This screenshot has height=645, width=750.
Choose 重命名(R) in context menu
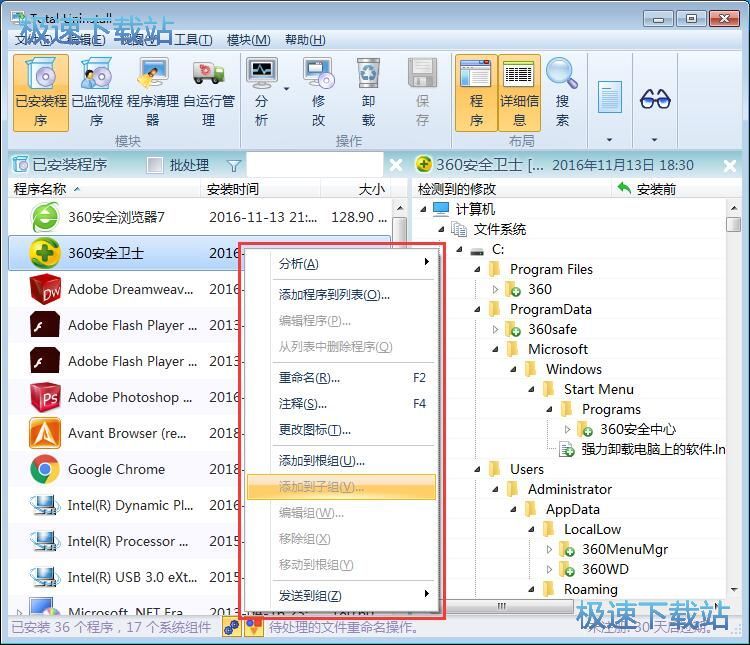(x=341, y=378)
